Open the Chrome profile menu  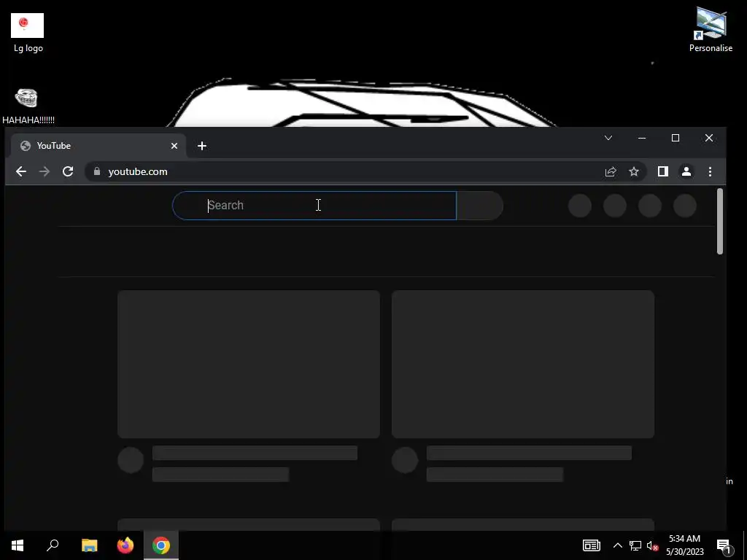tap(686, 171)
